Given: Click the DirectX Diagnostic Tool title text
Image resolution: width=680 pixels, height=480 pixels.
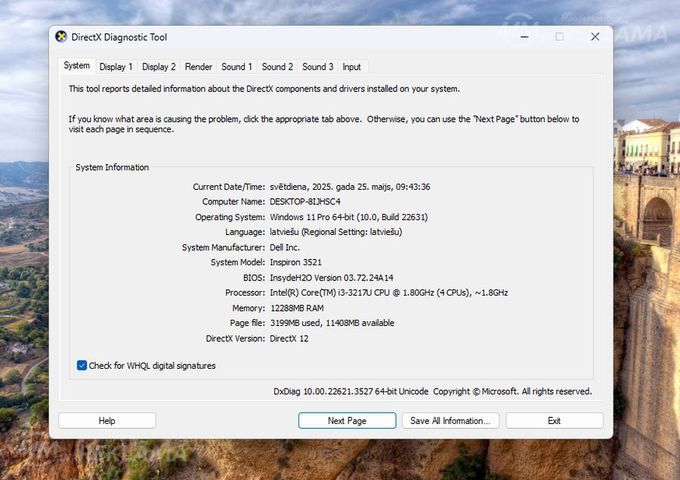Looking at the screenshot, I should tap(119, 37).
